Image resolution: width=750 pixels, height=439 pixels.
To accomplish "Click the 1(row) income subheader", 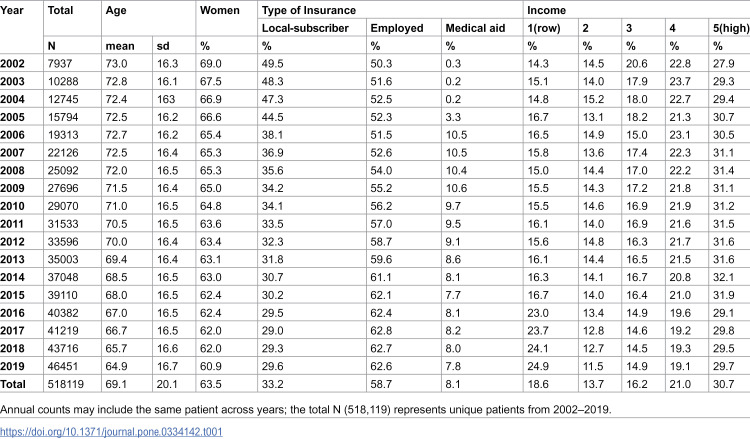I will pyautogui.click(x=543, y=28).
